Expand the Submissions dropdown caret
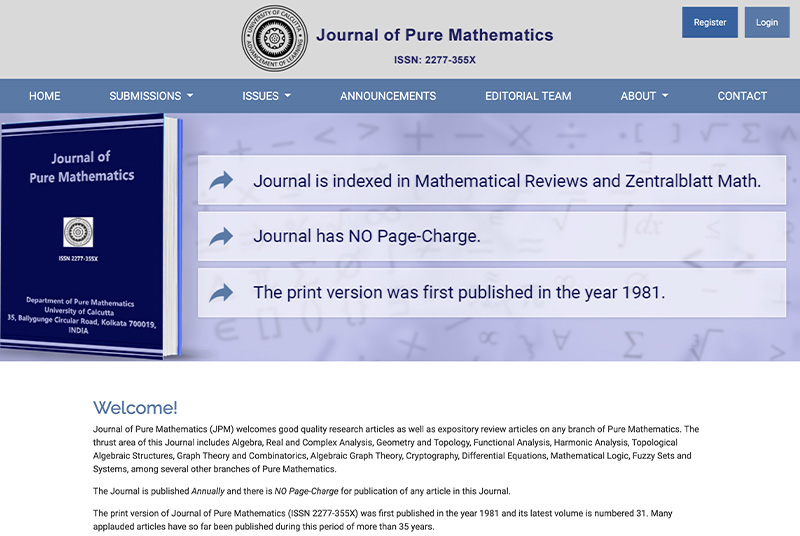Image resolution: width=800 pixels, height=536 pixels. [190, 95]
